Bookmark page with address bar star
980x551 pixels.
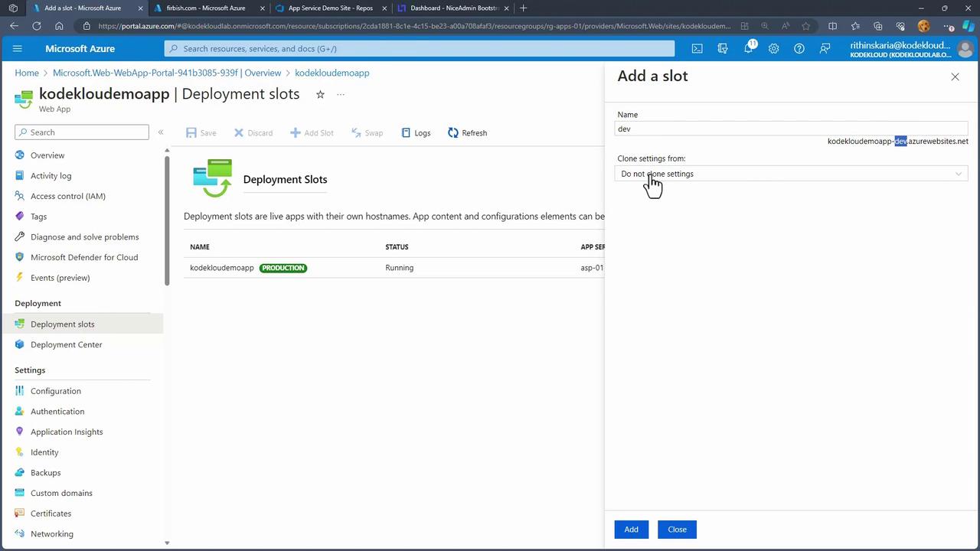click(805, 26)
